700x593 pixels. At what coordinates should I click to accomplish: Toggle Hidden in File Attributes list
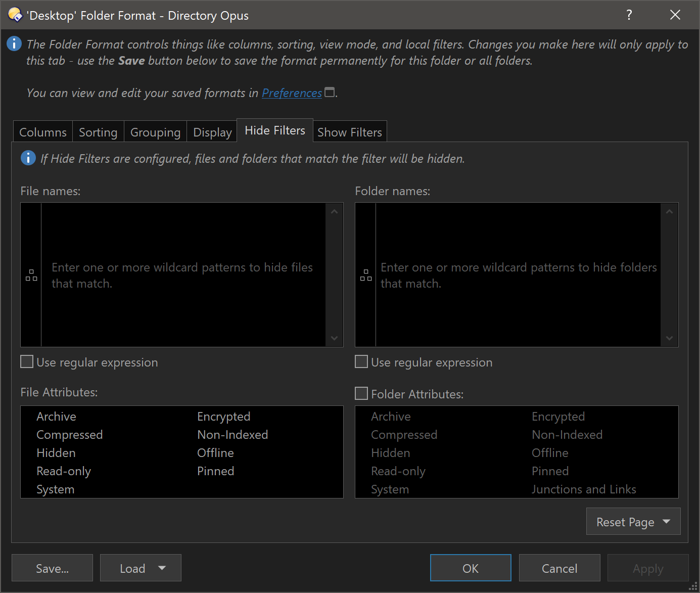click(56, 453)
